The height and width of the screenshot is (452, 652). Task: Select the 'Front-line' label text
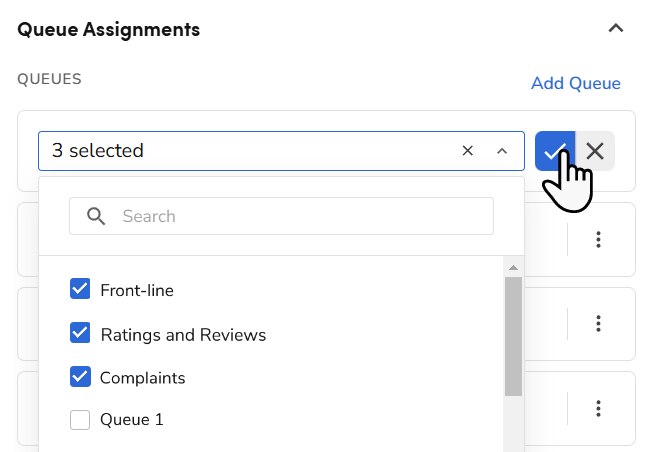[137, 290]
